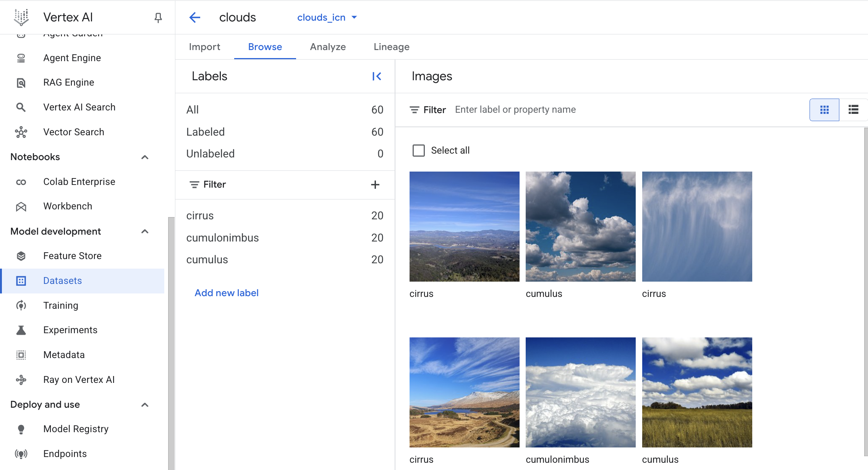Screen dimensions: 868x470
Task: Open the cumulonimbus cloud thumbnail
Action: coord(581,392)
